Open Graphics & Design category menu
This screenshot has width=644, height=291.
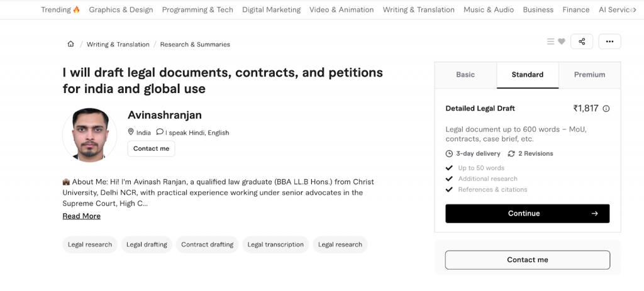point(121,9)
